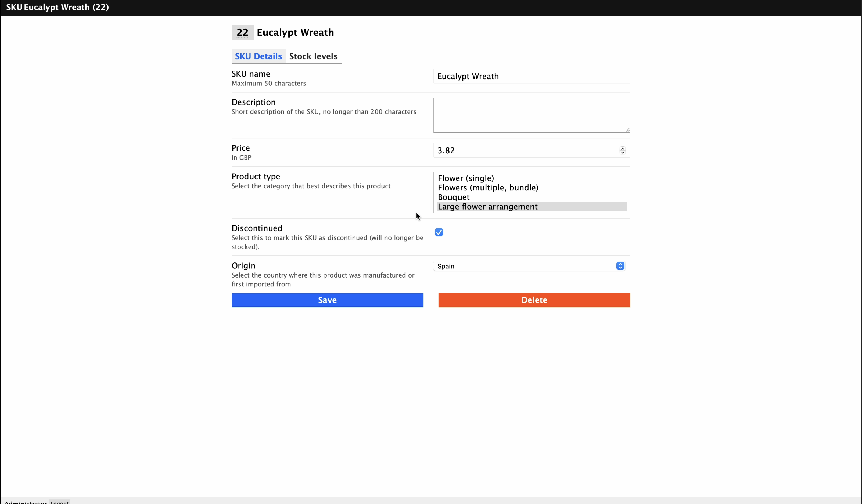
Task: Expand the Origin country dropdown arrow
Action: tap(620, 266)
